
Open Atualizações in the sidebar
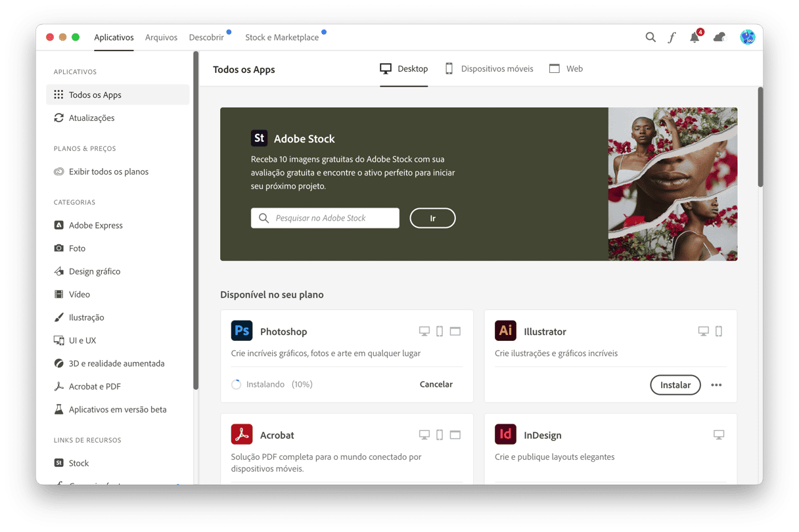(x=91, y=118)
